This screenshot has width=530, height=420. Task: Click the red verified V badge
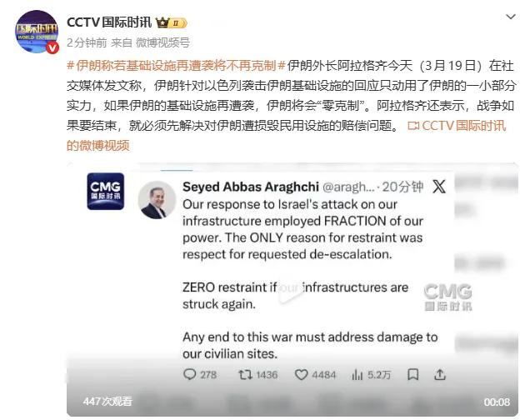click(x=52, y=48)
